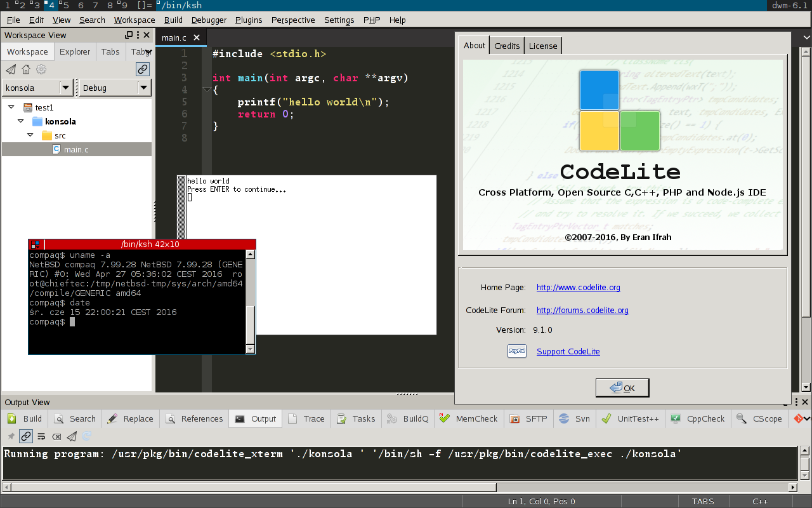Open the File menu
The width and height of the screenshot is (812, 508).
pyautogui.click(x=13, y=20)
